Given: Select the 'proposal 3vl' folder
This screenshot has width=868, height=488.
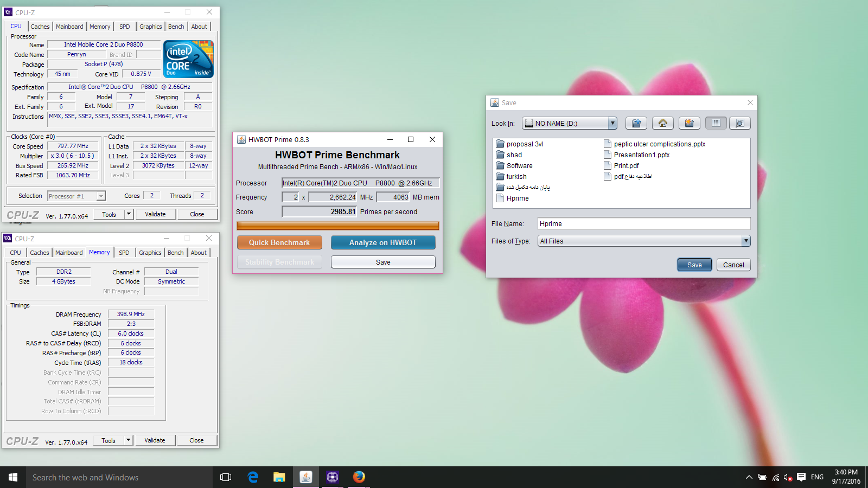Looking at the screenshot, I should [519, 144].
